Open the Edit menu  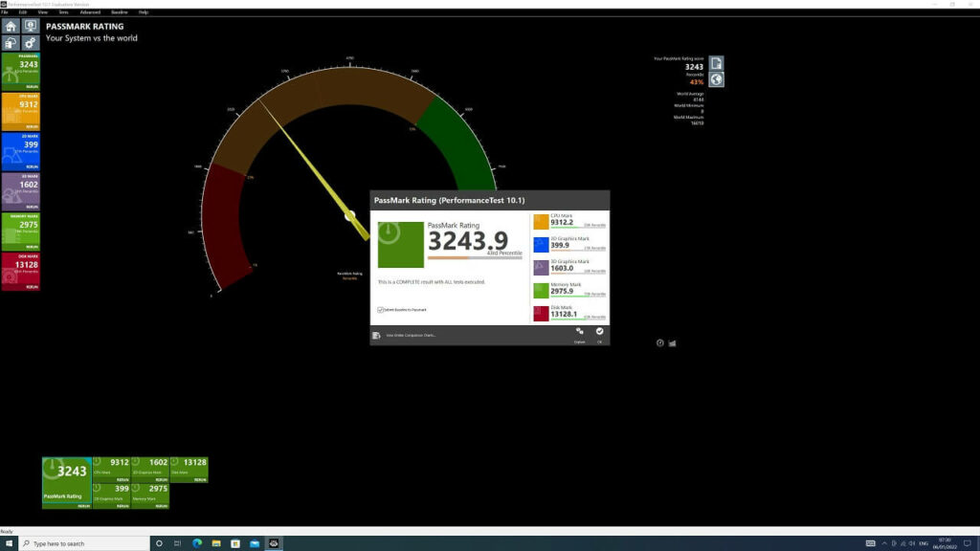(23, 12)
